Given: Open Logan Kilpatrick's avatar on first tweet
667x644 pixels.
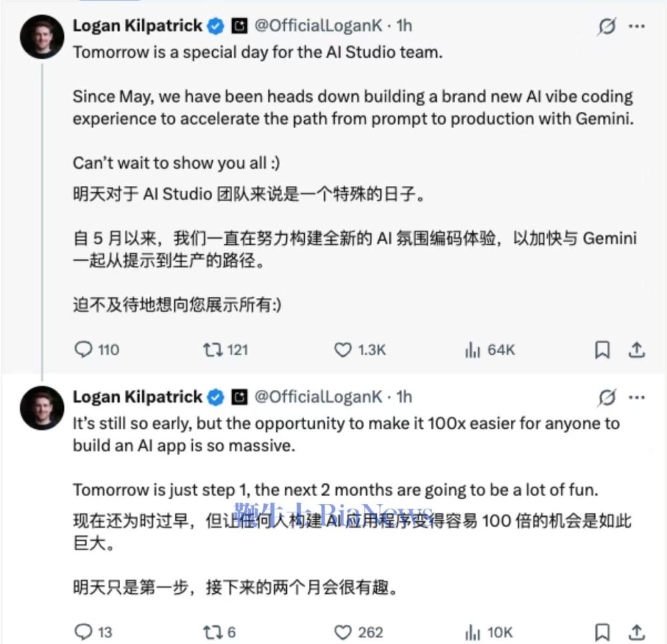Looking at the screenshot, I should [x=42, y=37].
